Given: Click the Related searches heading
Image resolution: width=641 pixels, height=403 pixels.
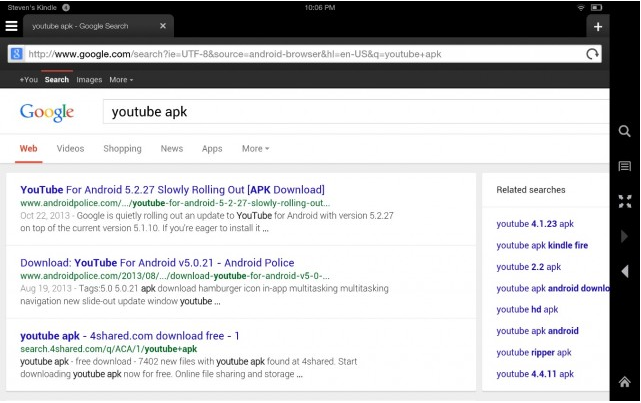Looking at the screenshot, I should [531, 190].
